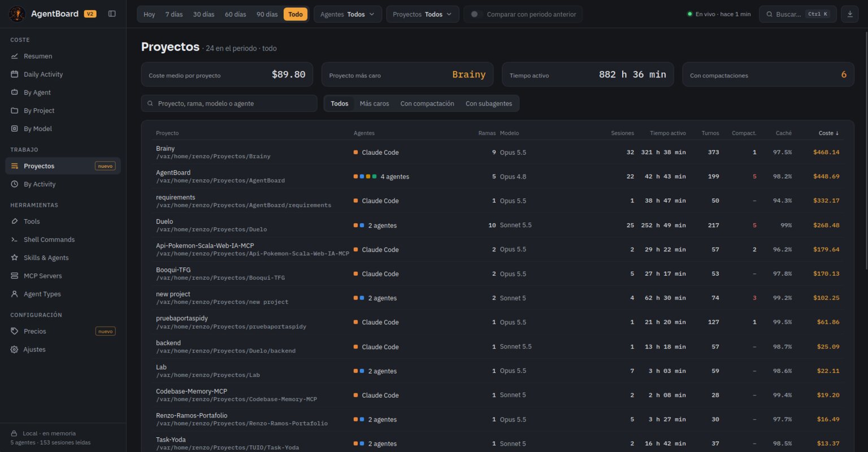
Task: Click the Precios tag icon
Action: tap(15, 331)
